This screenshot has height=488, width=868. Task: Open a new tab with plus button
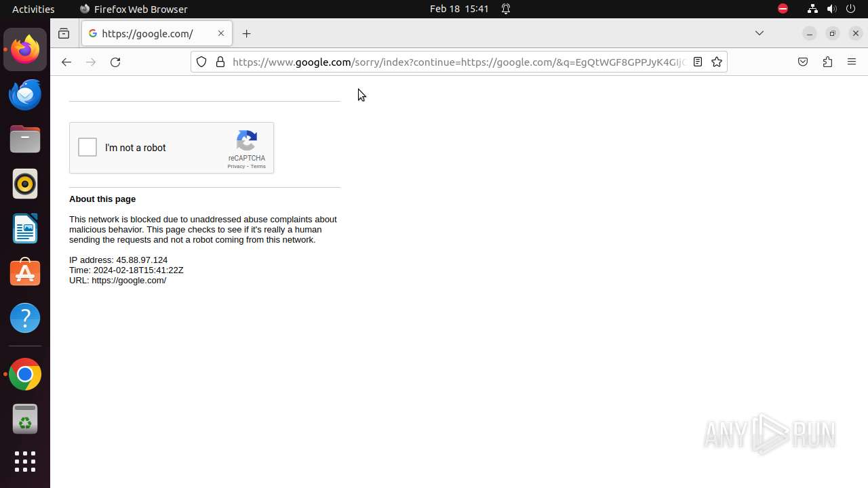click(x=247, y=33)
